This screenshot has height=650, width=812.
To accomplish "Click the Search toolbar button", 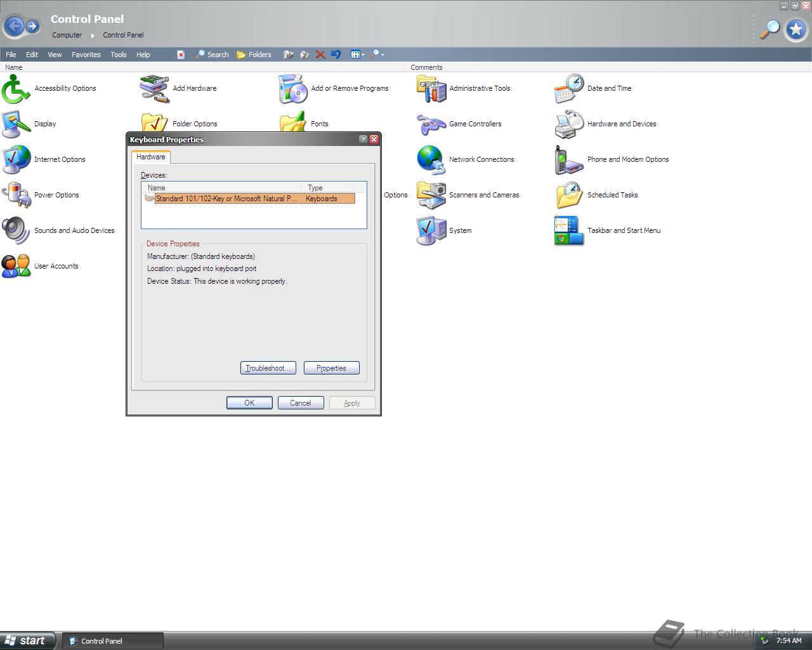I will point(212,55).
